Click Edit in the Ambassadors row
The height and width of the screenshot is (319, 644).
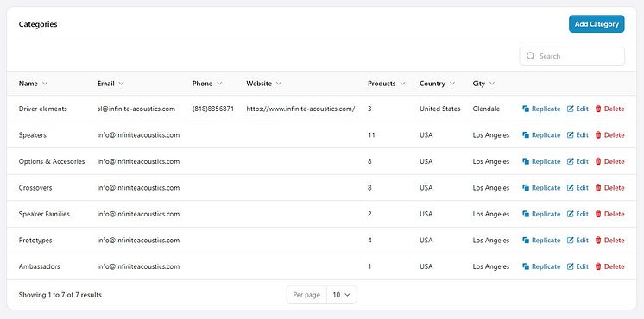tap(578, 266)
